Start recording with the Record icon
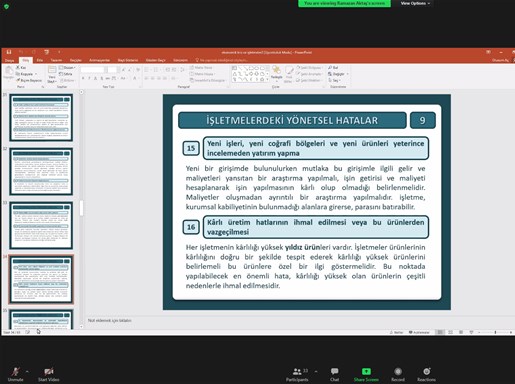 (x=398, y=371)
